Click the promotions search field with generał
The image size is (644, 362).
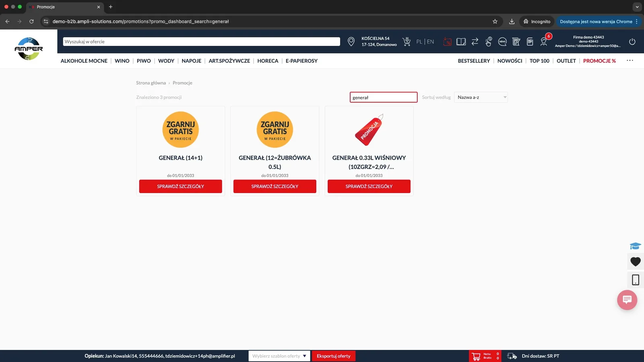(384, 97)
